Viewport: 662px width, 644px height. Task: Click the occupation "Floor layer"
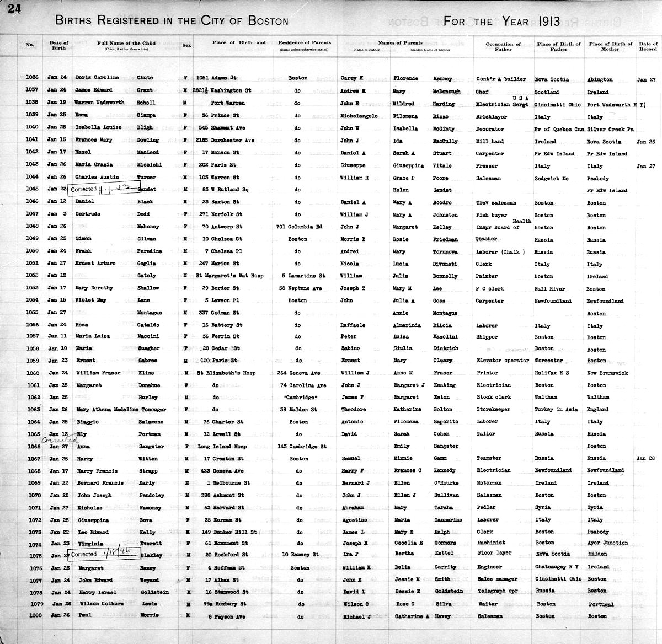tap(494, 553)
